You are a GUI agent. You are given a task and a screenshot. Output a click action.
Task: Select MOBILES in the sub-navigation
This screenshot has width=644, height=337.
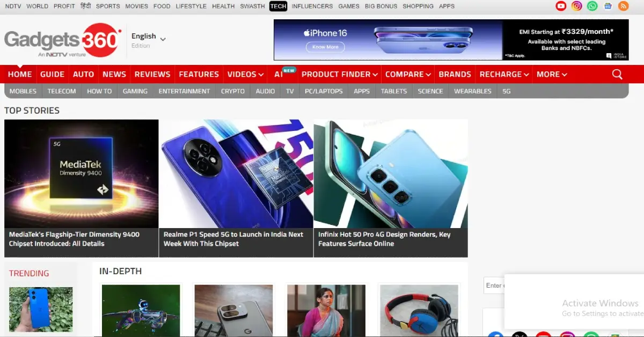(23, 91)
